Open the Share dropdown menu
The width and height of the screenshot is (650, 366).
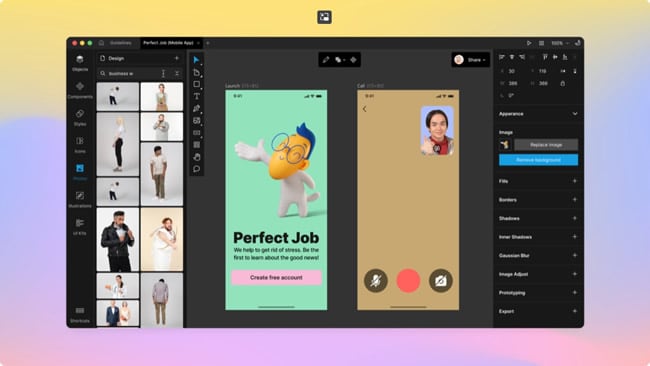coord(476,60)
